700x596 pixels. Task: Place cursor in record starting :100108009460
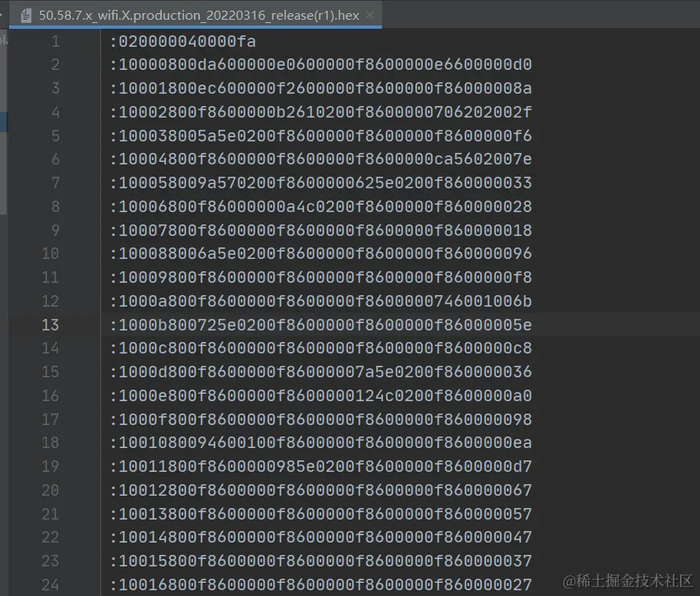(x=321, y=443)
